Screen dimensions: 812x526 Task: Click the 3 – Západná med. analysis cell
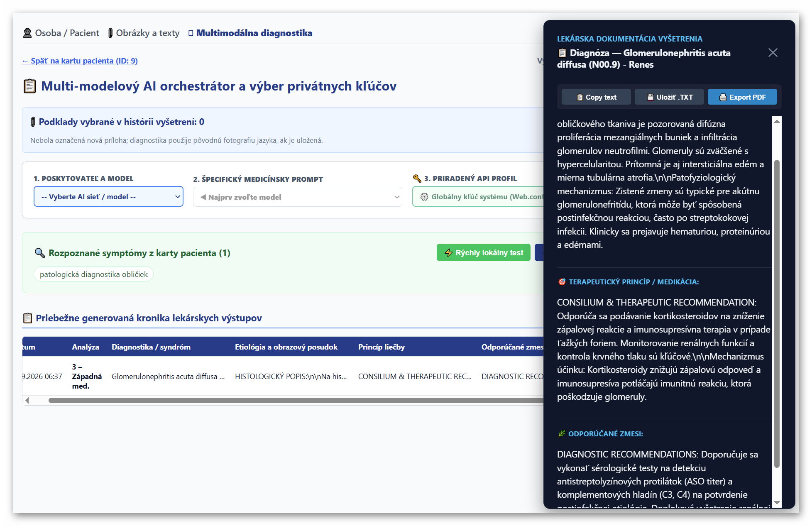click(x=87, y=376)
